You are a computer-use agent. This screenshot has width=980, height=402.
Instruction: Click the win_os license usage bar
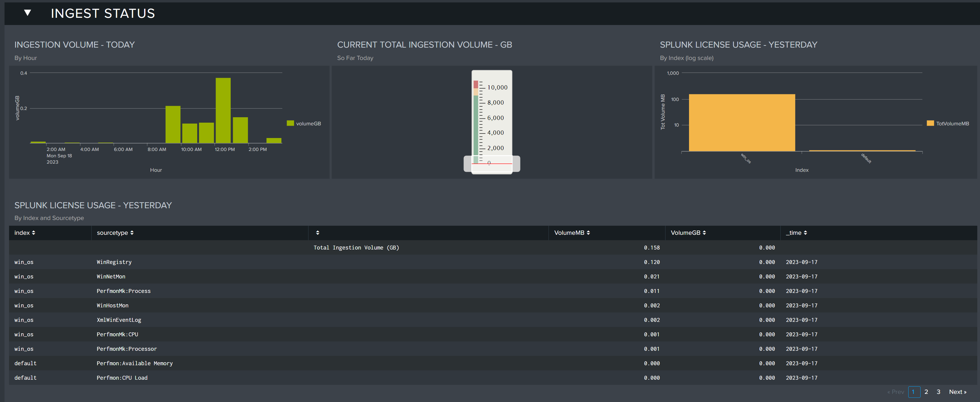point(742,122)
